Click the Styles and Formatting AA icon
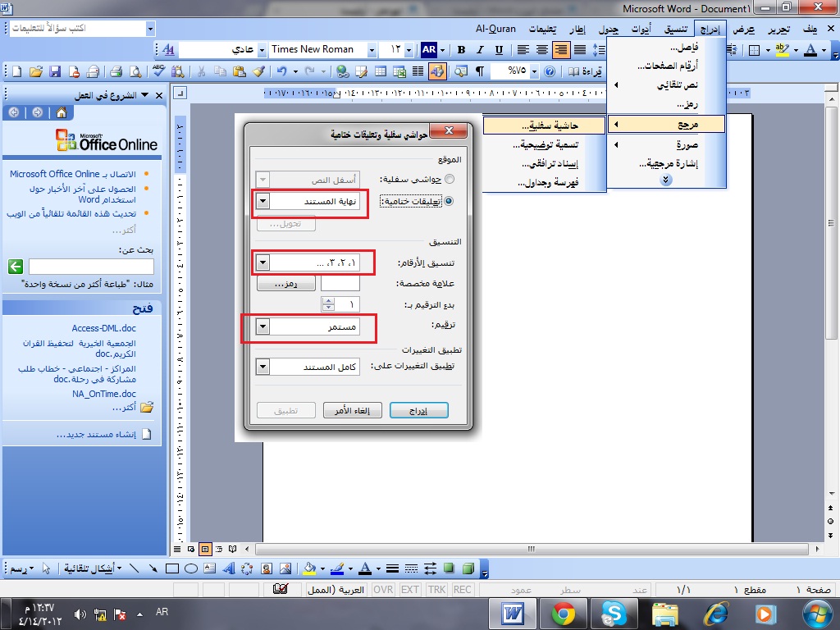840x630 pixels. pos(168,50)
